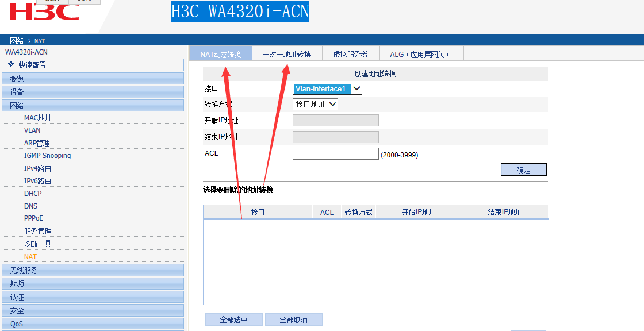
Task: Click the H3C WA4320i-ACN highlighted title
Action: (x=240, y=11)
